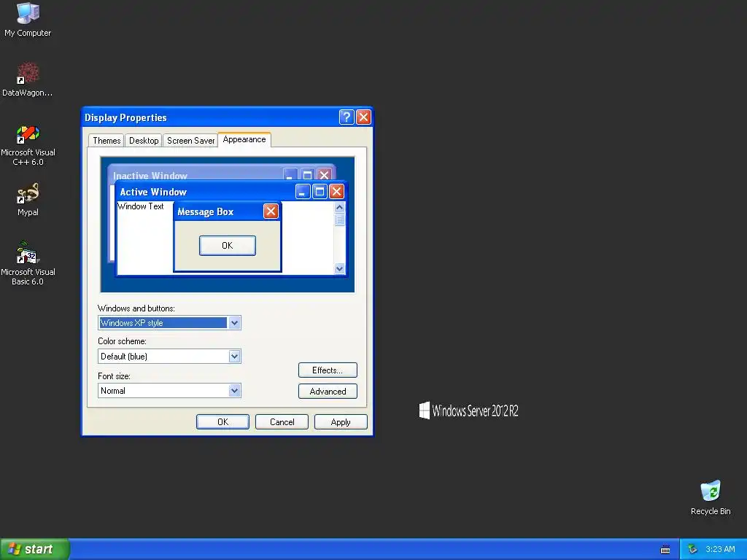The height and width of the screenshot is (560, 747).
Task: Click the preview scrollbar down arrow
Action: (x=340, y=268)
